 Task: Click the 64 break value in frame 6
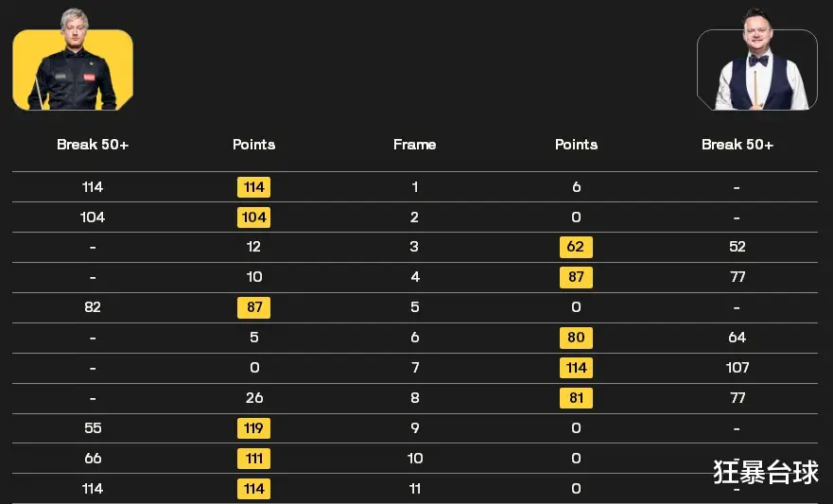click(738, 338)
